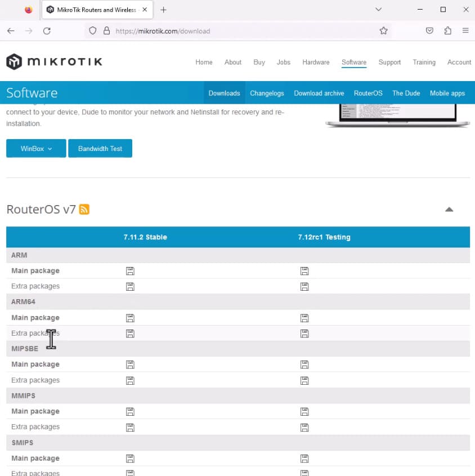Open the Firefox extensions menu
The width and height of the screenshot is (475, 476).
coord(447,30)
